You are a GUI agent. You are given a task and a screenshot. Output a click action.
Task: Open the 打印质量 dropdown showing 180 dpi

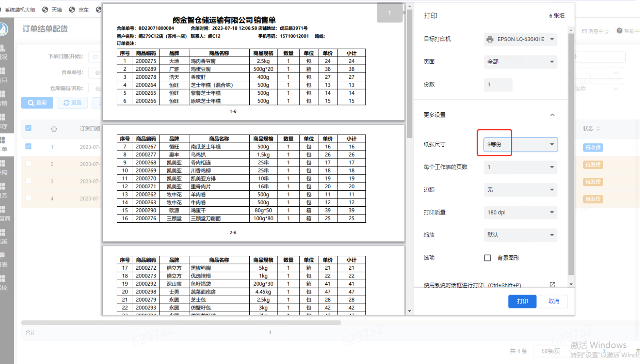point(521,212)
